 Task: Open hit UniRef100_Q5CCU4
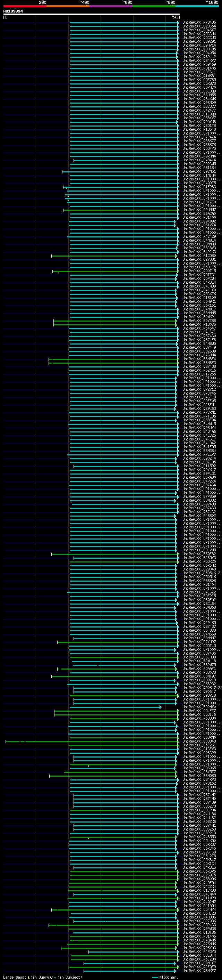tap(199, 34)
